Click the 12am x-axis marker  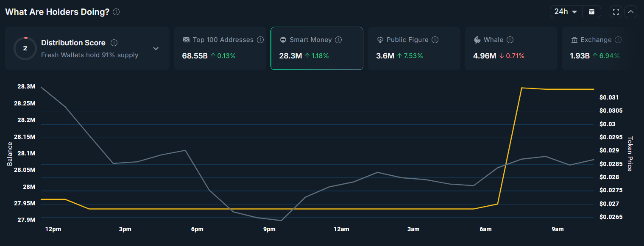click(x=341, y=229)
